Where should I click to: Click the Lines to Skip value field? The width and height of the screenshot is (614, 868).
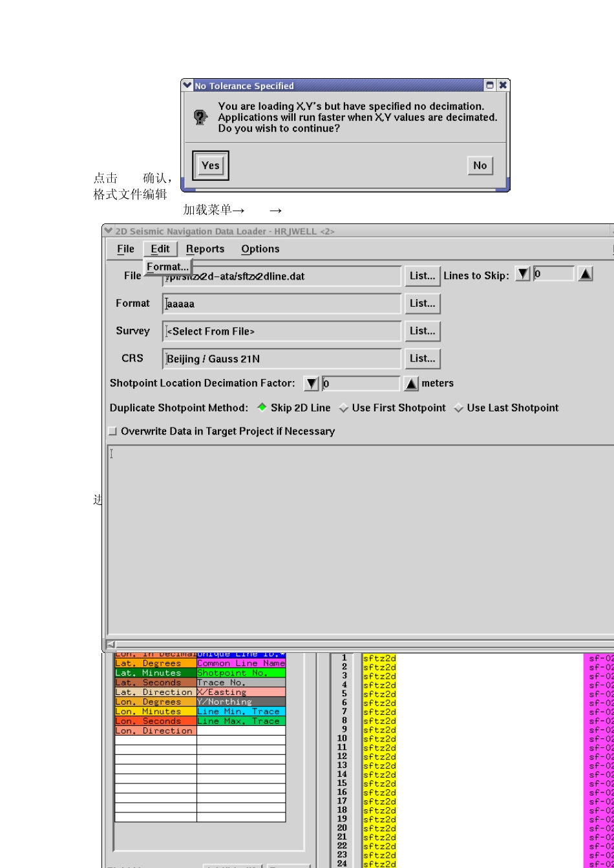[x=554, y=274]
